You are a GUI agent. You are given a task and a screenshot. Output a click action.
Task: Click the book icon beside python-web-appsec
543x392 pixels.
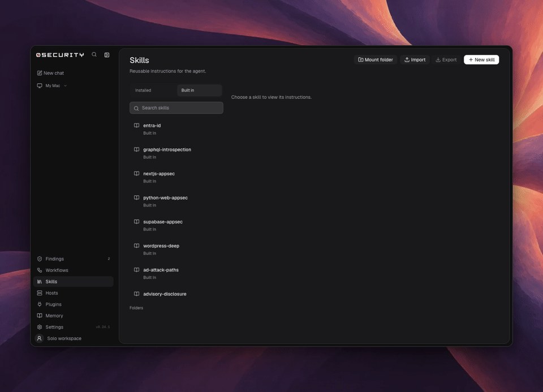[x=137, y=198]
